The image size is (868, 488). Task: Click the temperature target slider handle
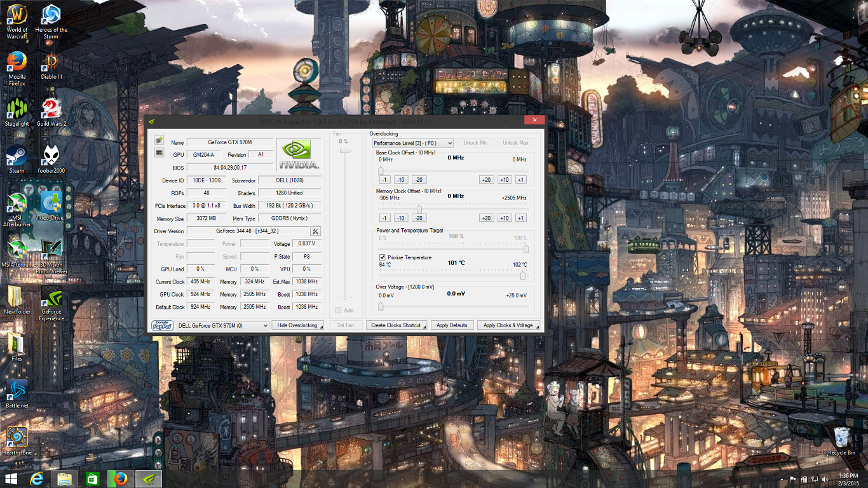coord(523,275)
